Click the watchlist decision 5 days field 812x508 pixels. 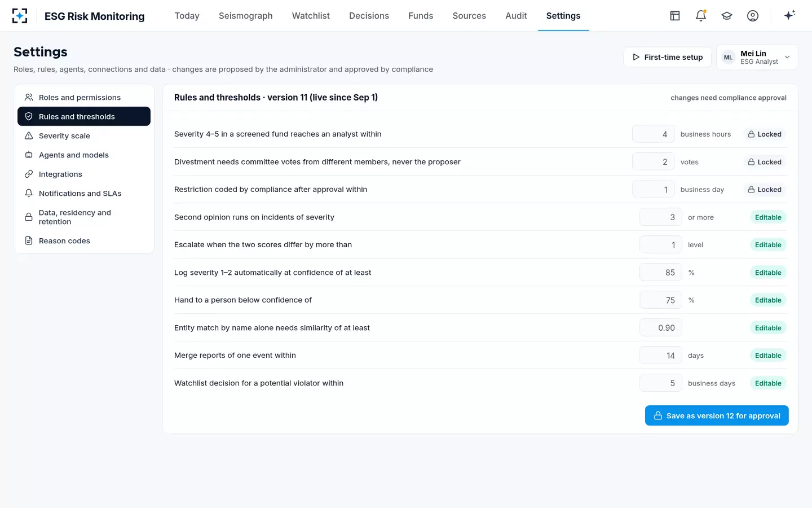click(660, 383)
